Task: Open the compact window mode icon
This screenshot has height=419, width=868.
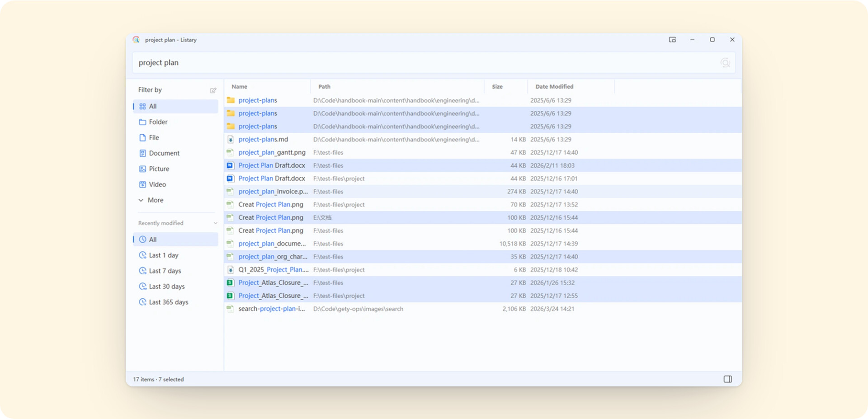Action: (672, 40)
